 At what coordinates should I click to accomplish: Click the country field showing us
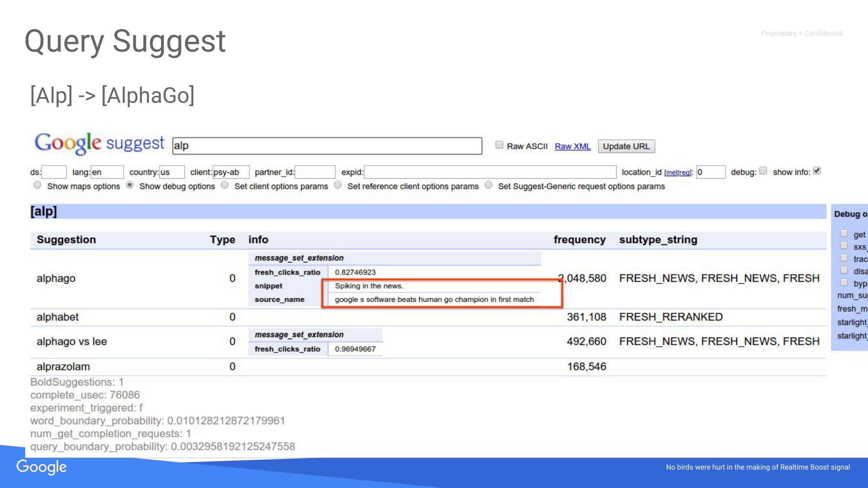pos(172,172)
